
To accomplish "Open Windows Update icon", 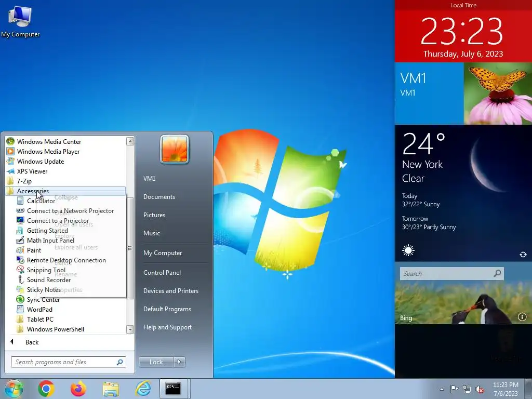I will click(10, 161).
